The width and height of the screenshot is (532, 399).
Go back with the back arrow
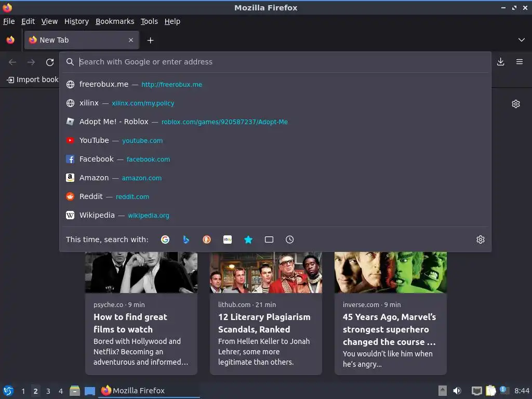12,62
